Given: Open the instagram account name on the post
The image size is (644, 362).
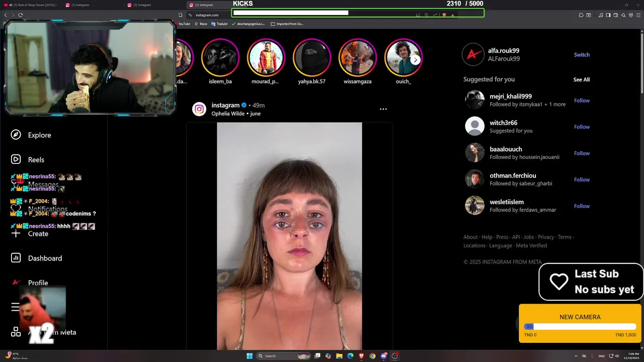Looking at the screenshot, I should point(225,105).
